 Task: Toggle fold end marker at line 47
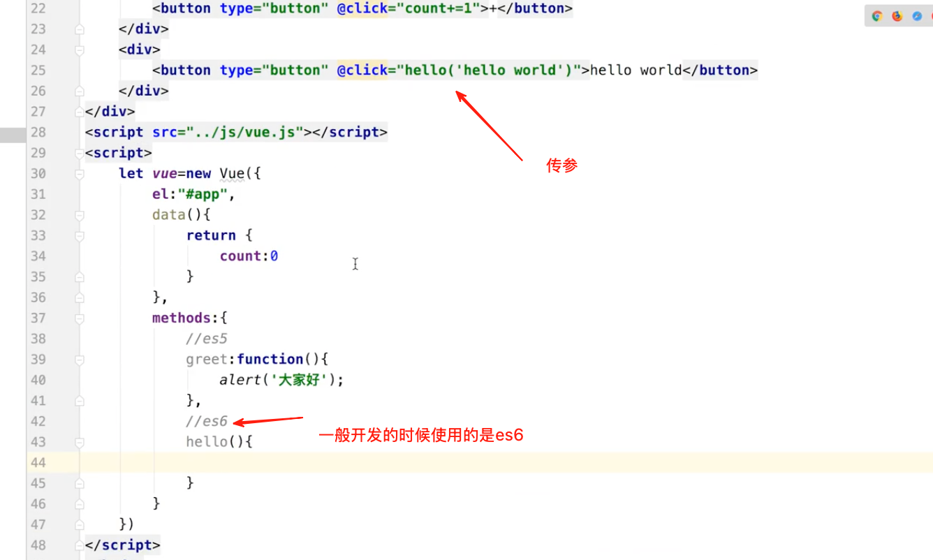79,524
